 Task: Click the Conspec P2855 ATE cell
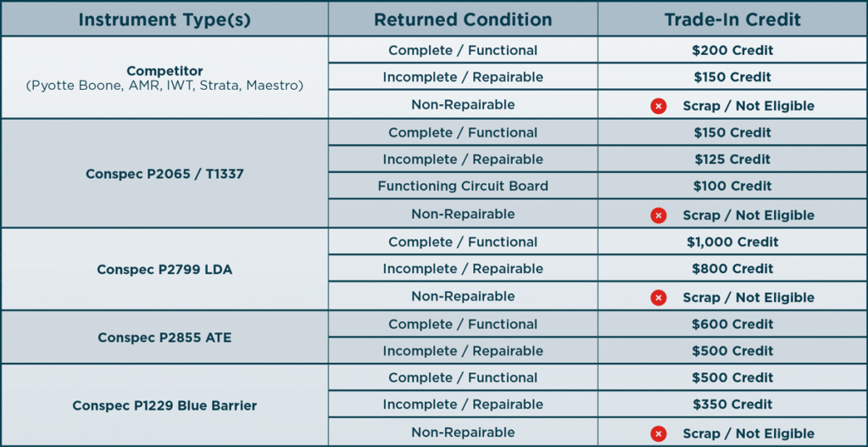click(164, 338)
